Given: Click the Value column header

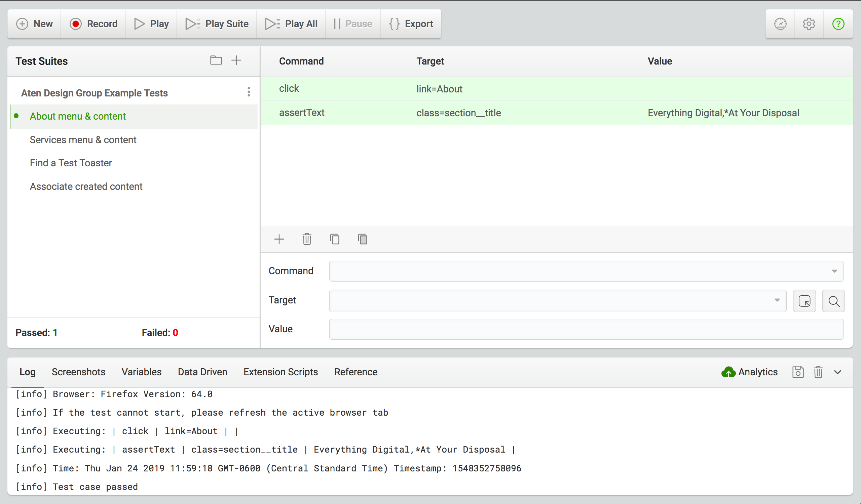Looking at the screenshot, I should [660, 61].
